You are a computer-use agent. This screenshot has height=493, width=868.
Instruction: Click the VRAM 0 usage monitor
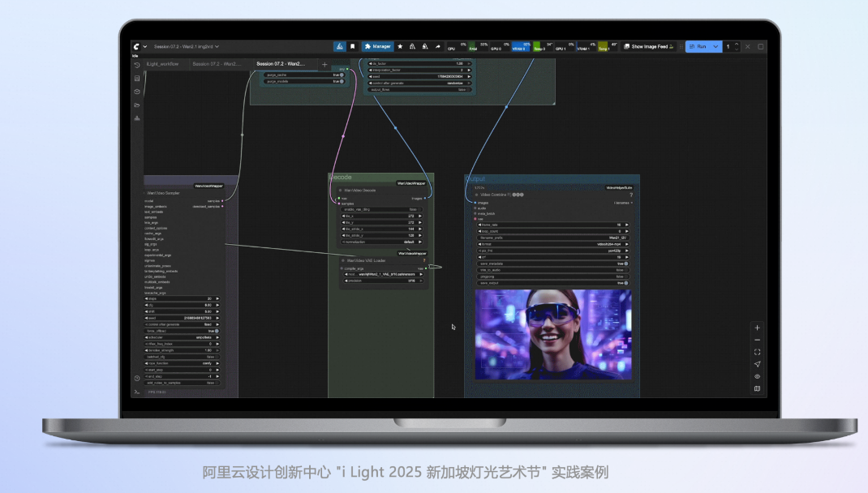[521, 46]
